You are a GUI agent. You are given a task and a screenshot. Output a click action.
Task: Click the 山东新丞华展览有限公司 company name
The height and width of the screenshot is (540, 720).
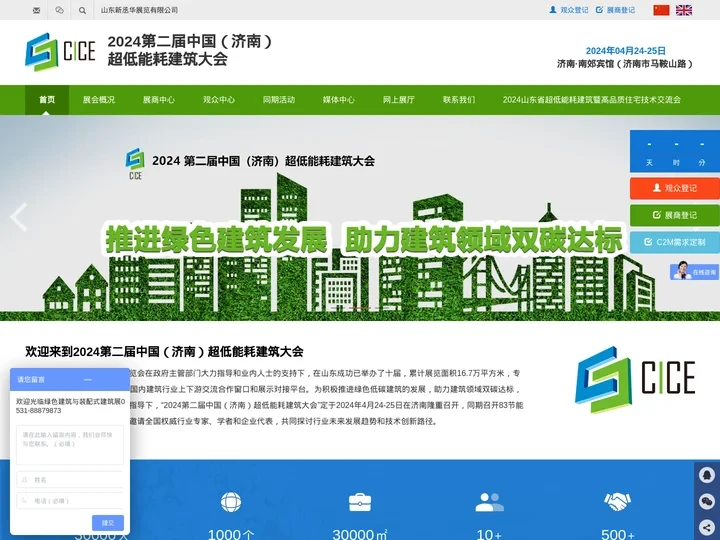coord(139,10)
